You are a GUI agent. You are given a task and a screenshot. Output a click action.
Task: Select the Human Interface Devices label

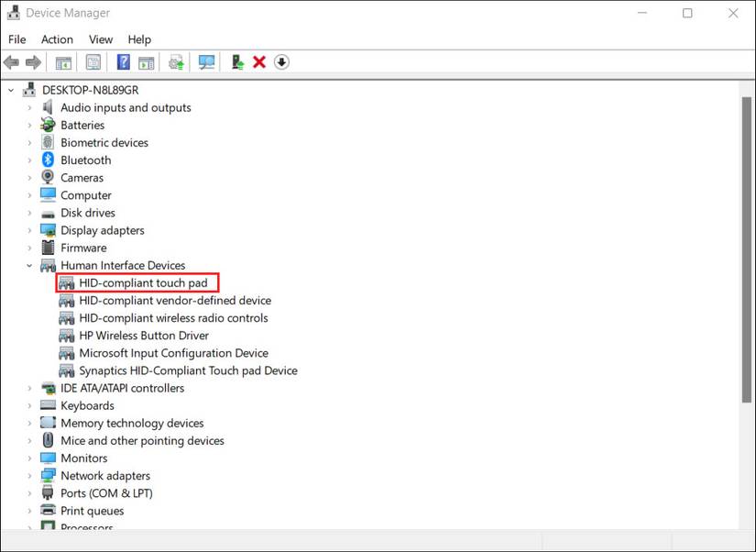123,265
